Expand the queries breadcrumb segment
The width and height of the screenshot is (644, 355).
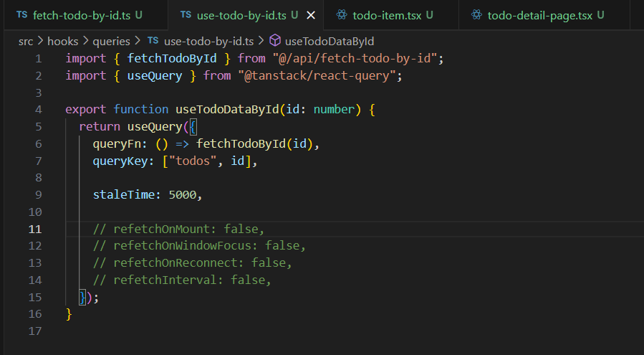point(111,41)
